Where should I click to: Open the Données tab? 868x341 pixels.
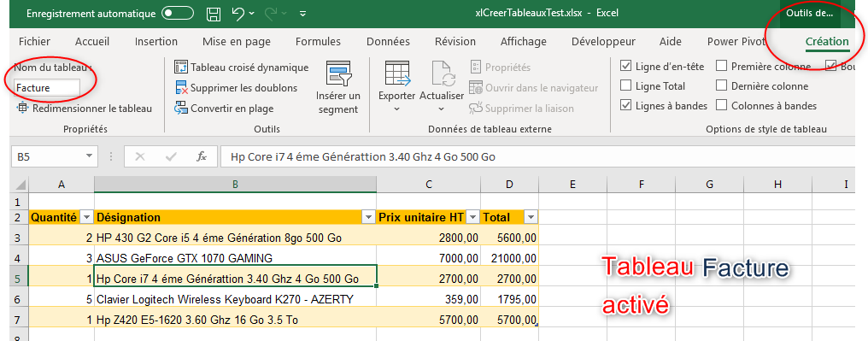coord(388,42)
